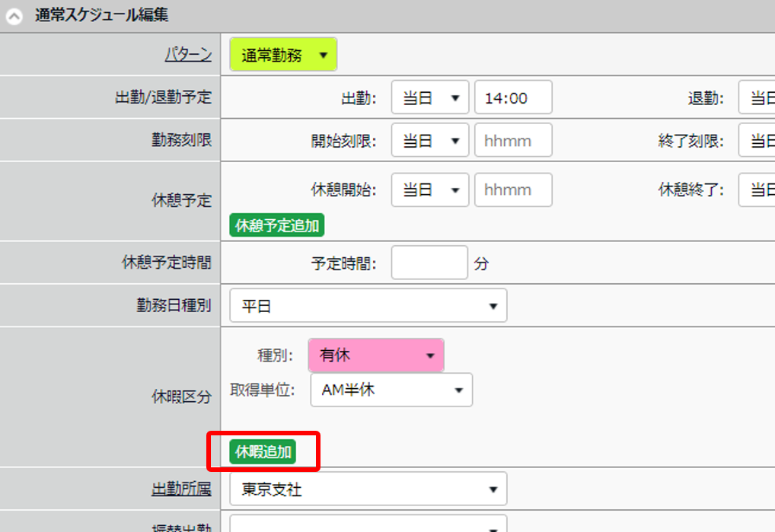This screenshot has width=775, height=532.
Task: Open the 出勤所属 link label
Action: click(x=181, y=489)
